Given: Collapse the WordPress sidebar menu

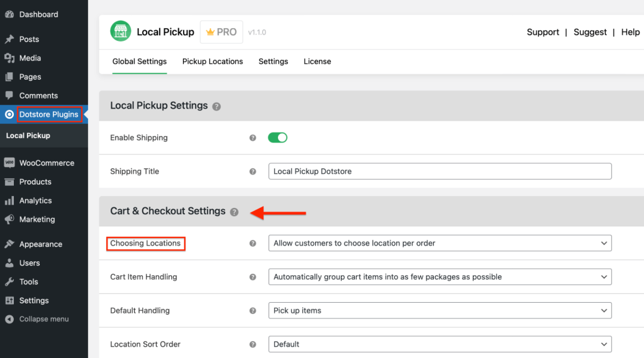Looking at the screenshot, I should (43, 319).
